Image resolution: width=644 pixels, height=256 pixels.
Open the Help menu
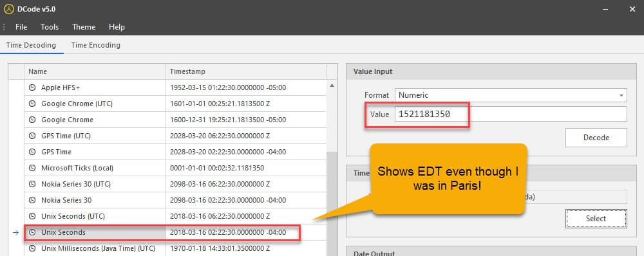(x=117, y=27)
